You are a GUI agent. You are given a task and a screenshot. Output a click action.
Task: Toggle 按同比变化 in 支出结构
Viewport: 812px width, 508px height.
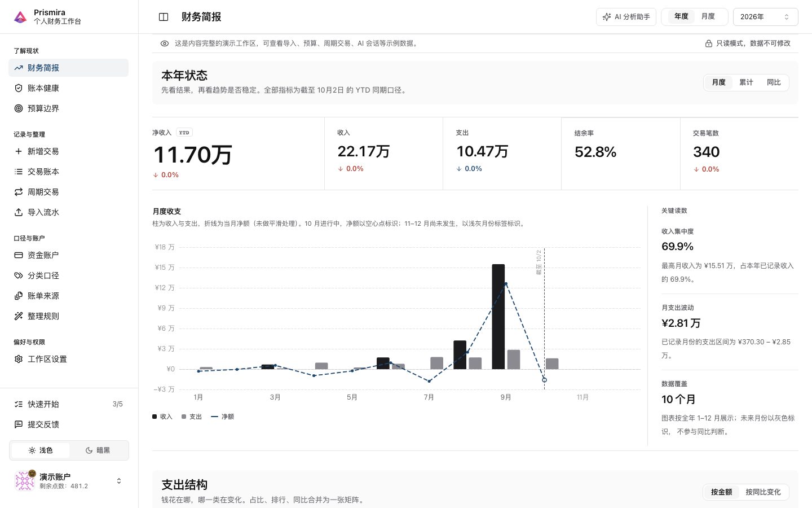tap(763, 492)
